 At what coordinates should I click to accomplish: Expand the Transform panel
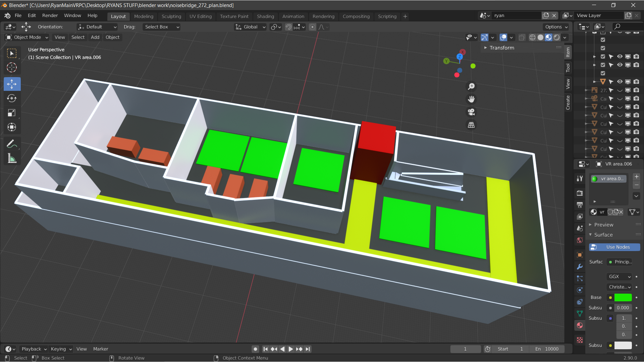[501, 48]
